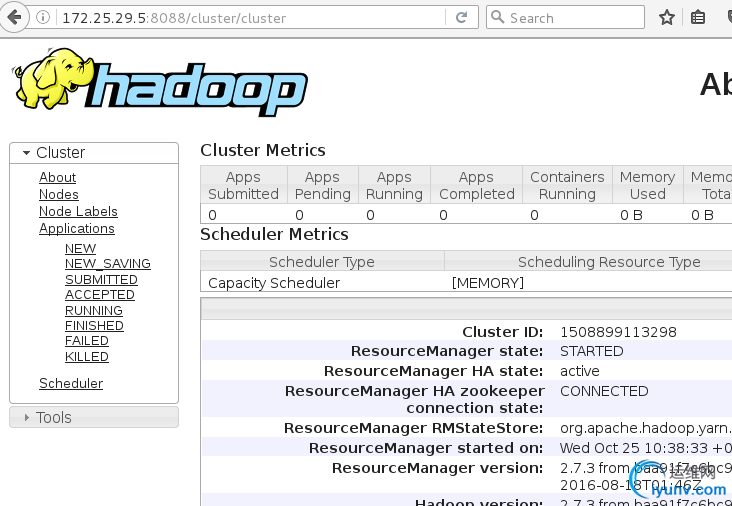Open the Nodes link
Viewport: 732px width, 506px height.
click(59, 194)
